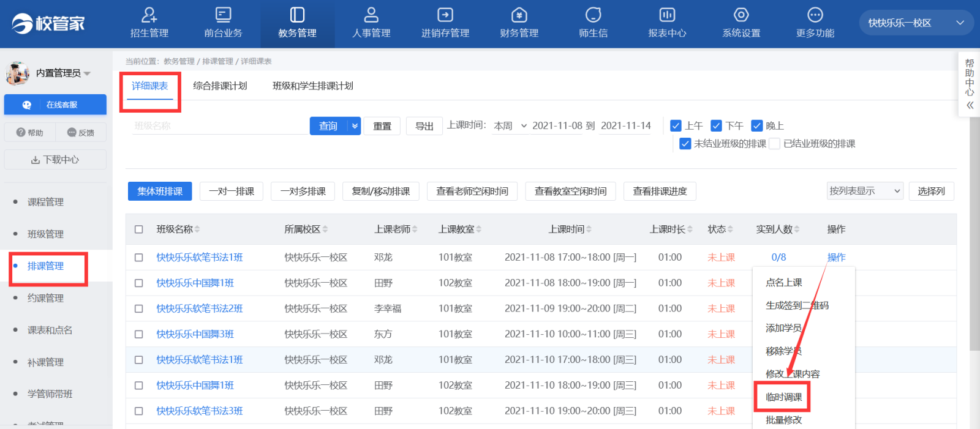The height and width of the screenshot is (429, 980).
Task: Click the 集体班排课 button
Action: coord(160,191)
